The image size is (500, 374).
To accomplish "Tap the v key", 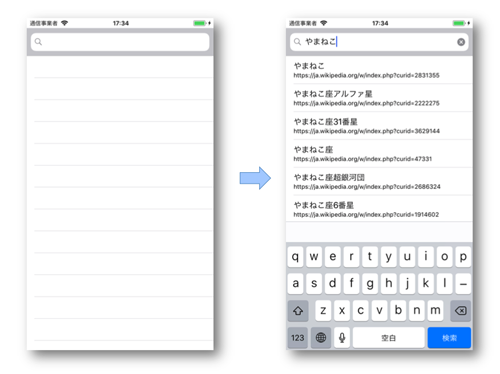I will coord(379,311).
